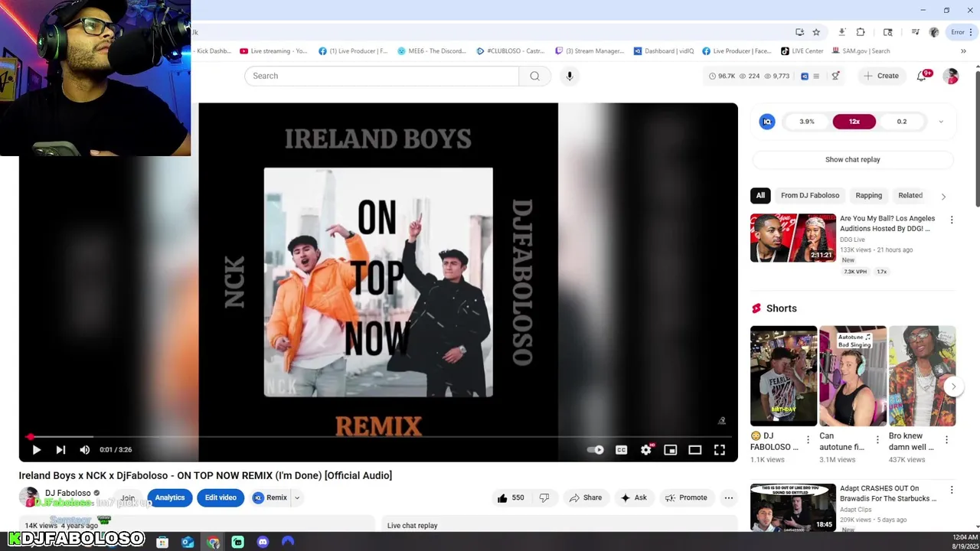980x551 pixels.
Task: Select the Related filter chip
Action: pos(910,195)
